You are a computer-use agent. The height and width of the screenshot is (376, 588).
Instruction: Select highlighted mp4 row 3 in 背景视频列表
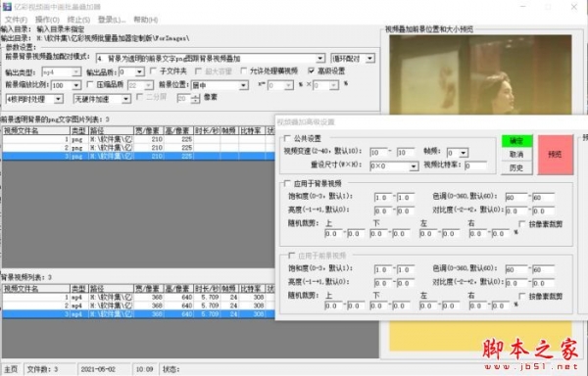click(x=138, y=314)
